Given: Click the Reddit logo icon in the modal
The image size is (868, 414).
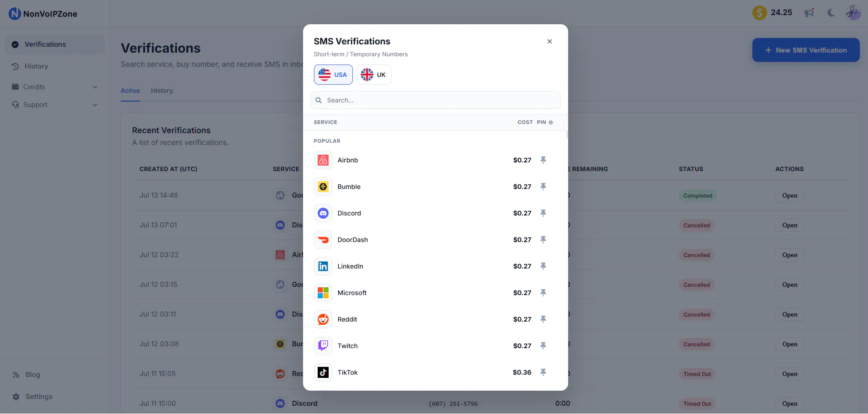Looking at the screenshot, I should click(x=323, y=319).
